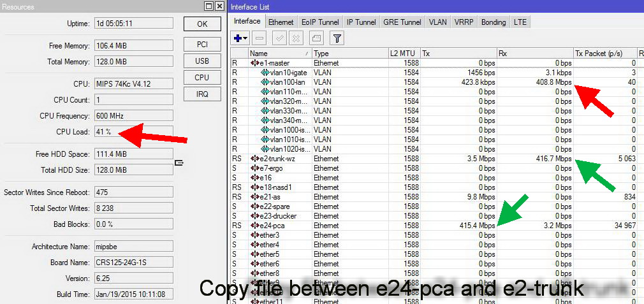Click the Disable cross toolbar button

pos(296,39)
